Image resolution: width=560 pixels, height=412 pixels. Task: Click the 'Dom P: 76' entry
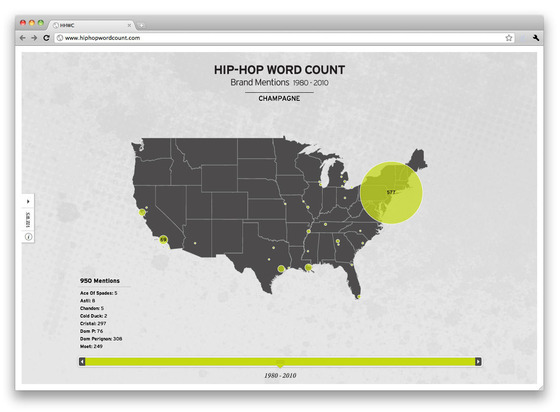pyautogui.click(x=91, y=331)
